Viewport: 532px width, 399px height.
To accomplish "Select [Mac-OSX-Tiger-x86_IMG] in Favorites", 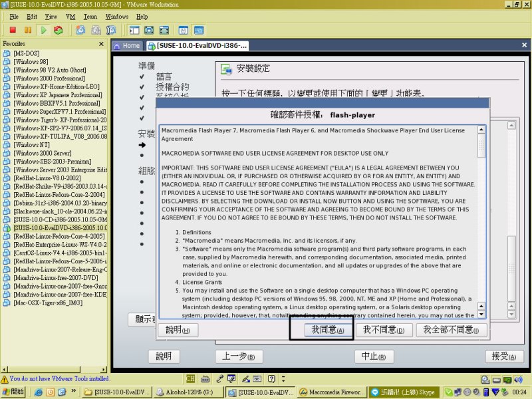I will click(x=48, y=303).
